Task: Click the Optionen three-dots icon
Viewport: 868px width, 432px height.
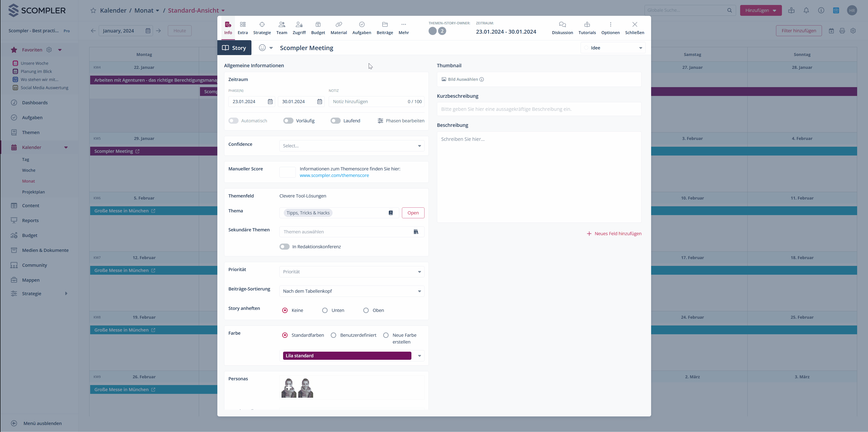Action: coord(610,25)
